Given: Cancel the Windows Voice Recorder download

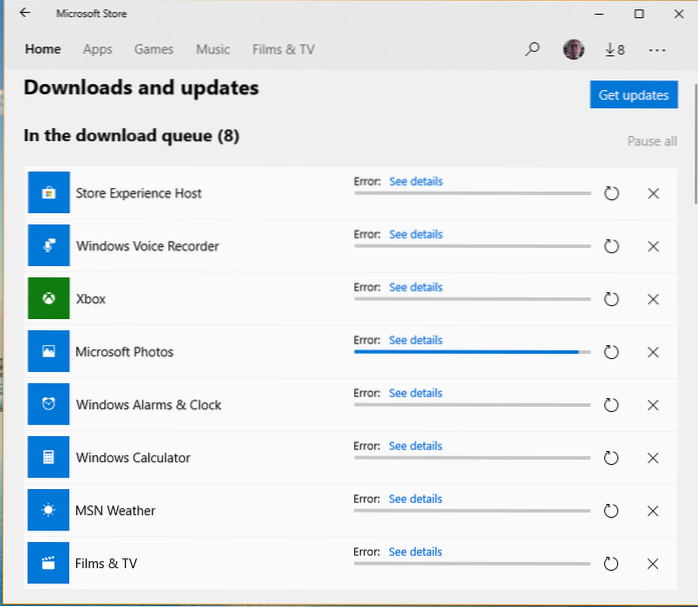Looking at the screenshot, I should [653, 246].
